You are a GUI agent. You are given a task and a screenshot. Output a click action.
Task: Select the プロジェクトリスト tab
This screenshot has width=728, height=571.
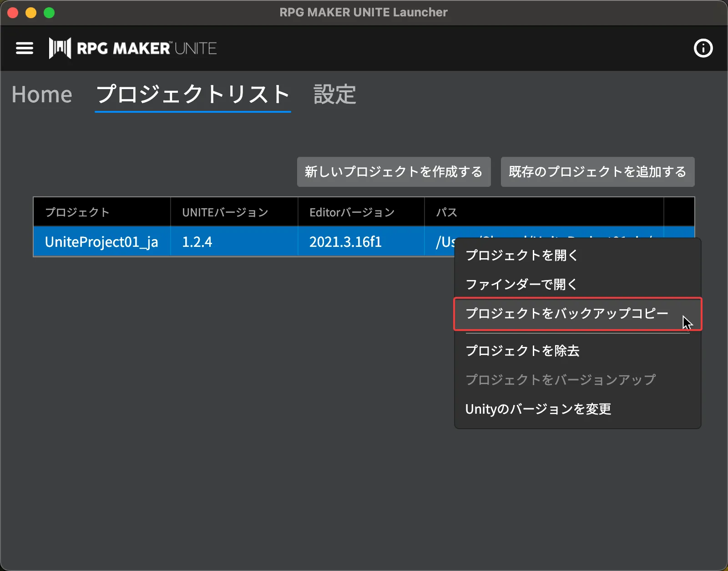[193, 95]
